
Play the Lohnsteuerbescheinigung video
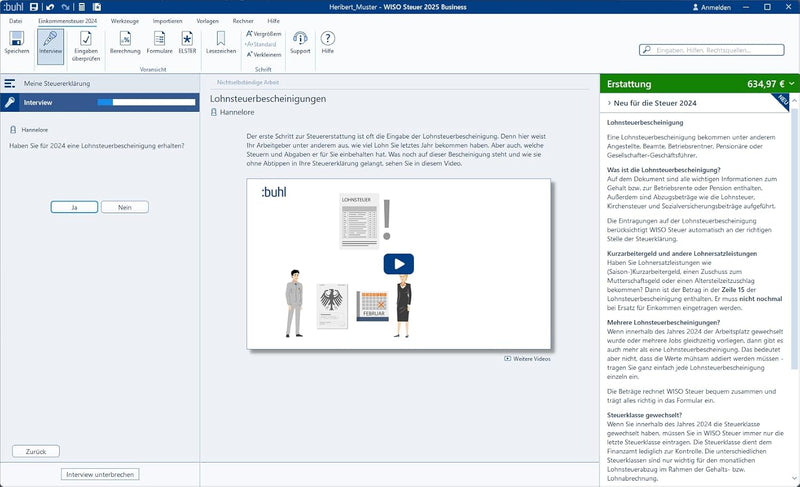[398, 264]
